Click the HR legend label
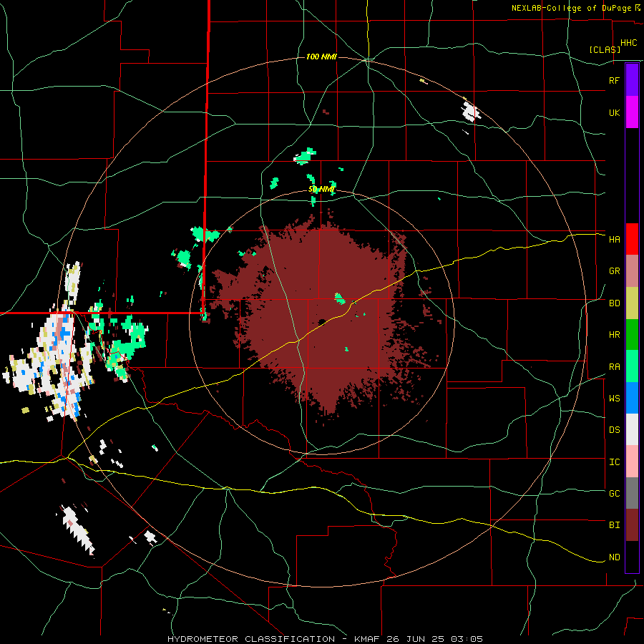644x644 pixels. tap(614, 335)
